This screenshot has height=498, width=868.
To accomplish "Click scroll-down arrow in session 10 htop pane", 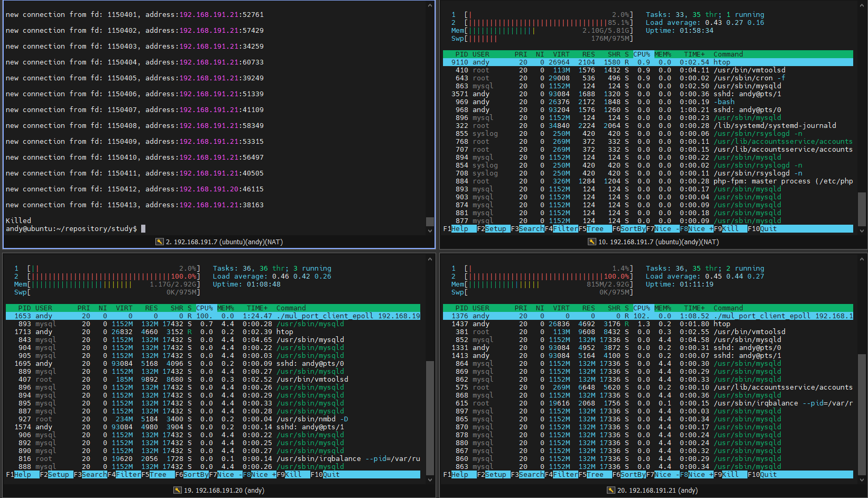I will [x=862, y=230].
